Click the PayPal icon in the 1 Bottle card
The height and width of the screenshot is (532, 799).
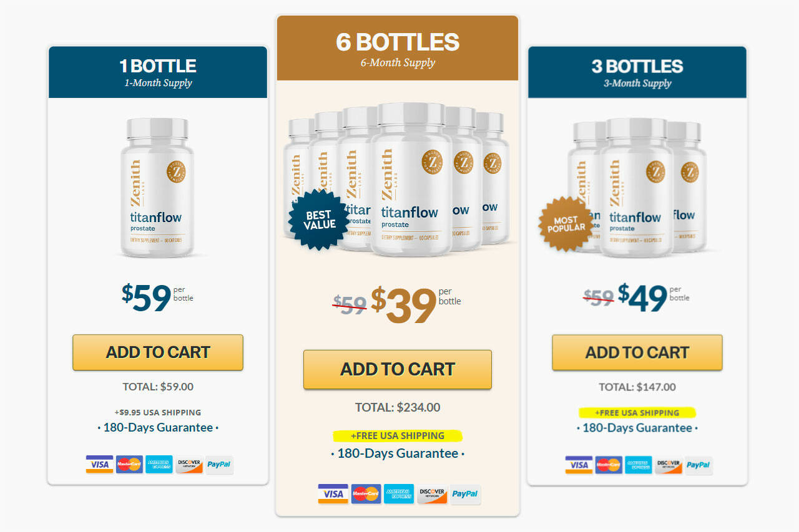pyautogui.click(x=219, y=465)
